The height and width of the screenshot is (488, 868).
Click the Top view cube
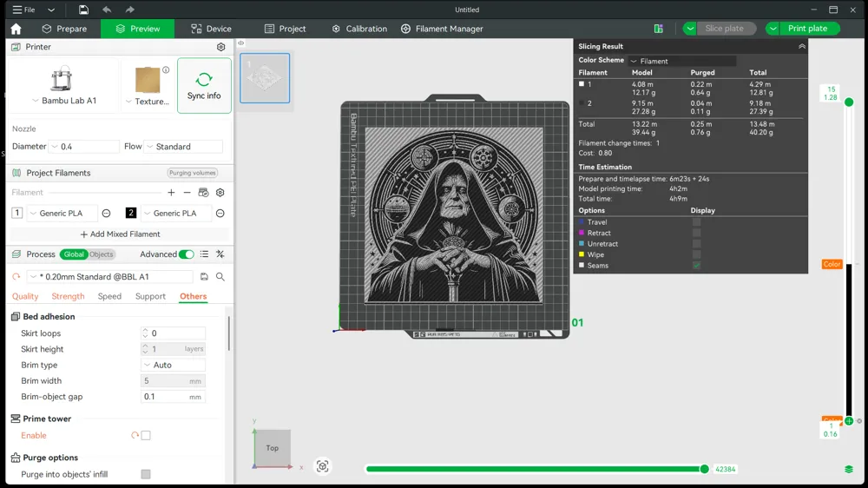click(273, 447)
